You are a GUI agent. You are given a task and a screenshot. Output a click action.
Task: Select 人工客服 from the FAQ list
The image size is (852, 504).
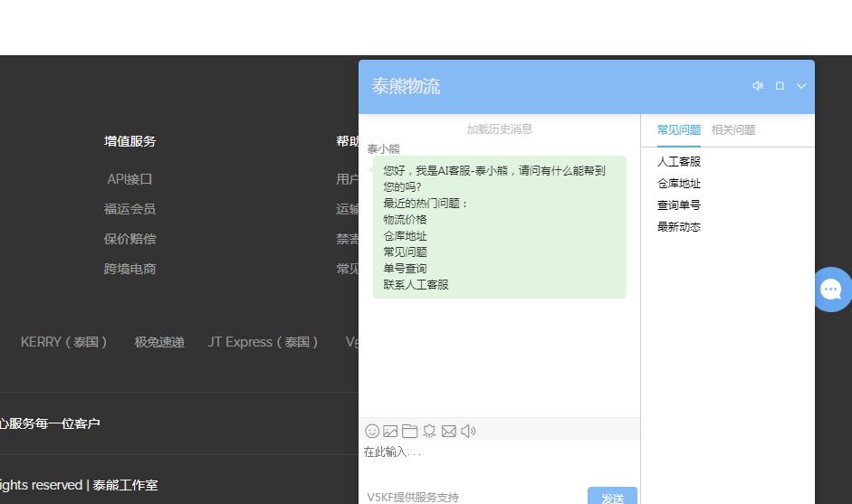point(679,161)
